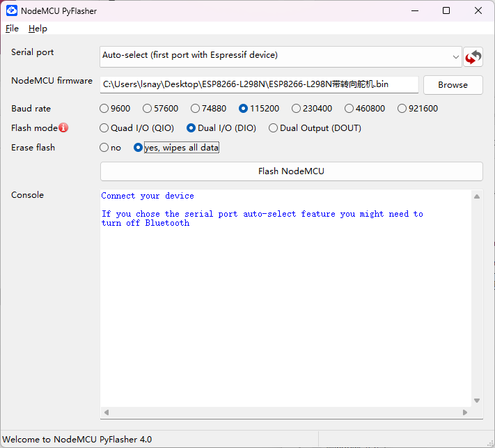Close the PyFlasher window
Image resolution: width=495 pixels, height=448 pixels.
(478, 10)
